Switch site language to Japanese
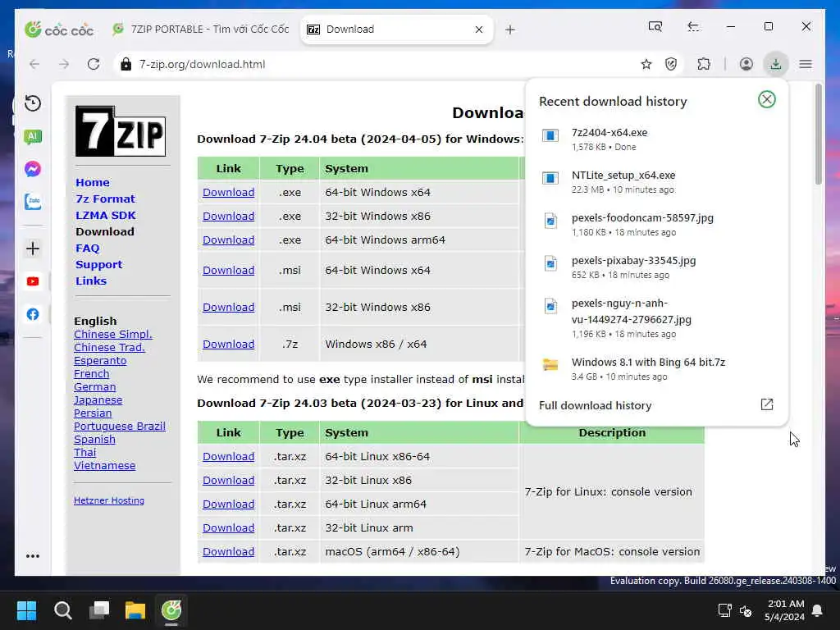 (98, 400)
